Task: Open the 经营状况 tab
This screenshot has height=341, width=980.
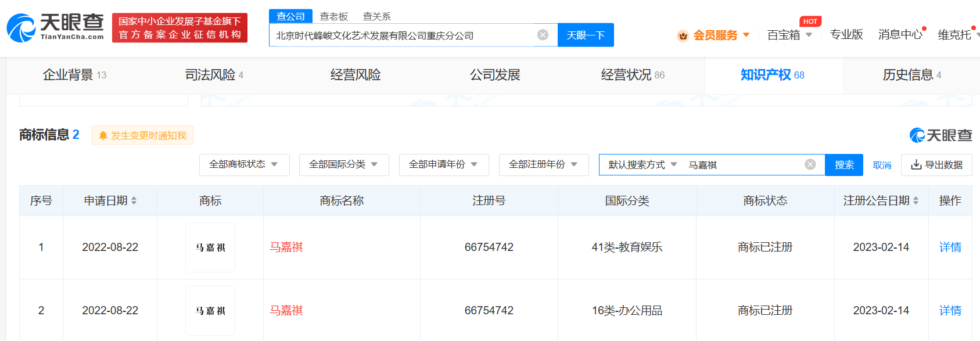Action: [x=633, y=75]
